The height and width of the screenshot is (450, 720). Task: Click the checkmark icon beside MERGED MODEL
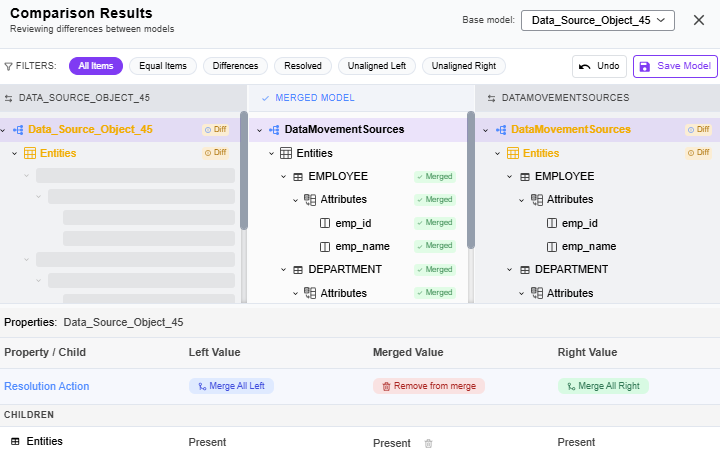click(265, 98)
